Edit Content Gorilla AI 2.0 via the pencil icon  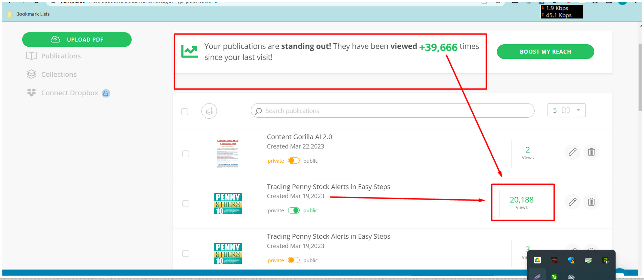(x=573, y=152)
